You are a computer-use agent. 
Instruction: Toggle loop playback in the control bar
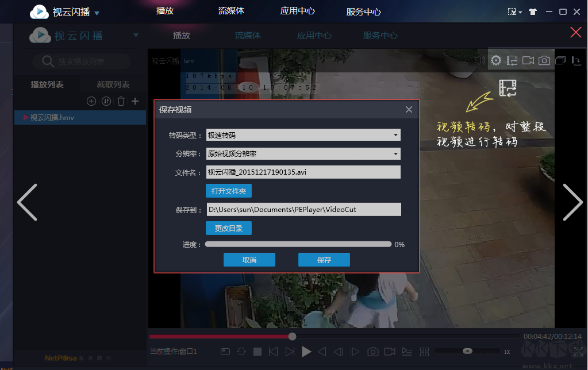(x=241, y=351)
